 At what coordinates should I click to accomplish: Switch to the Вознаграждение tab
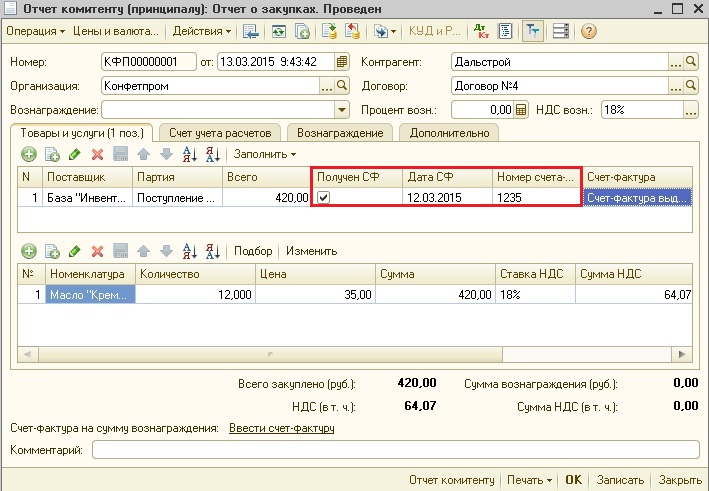[340, 133]
